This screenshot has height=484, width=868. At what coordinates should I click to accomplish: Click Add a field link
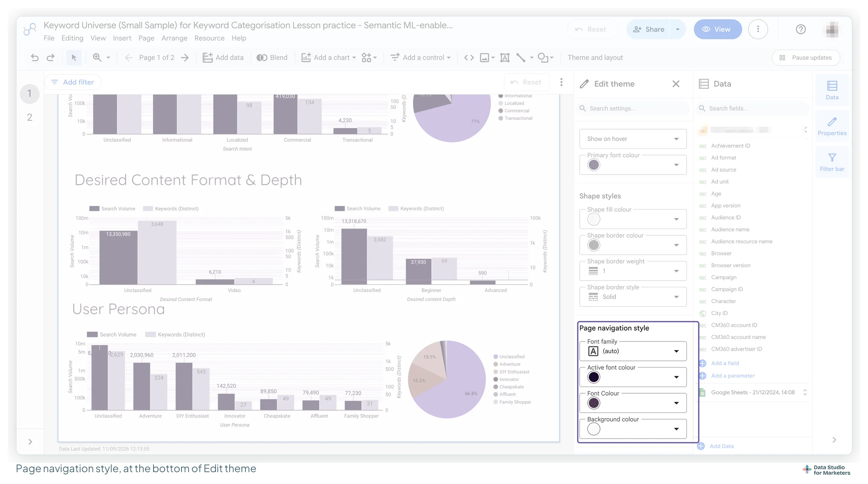pyautogui.click(x=725, y=363)
